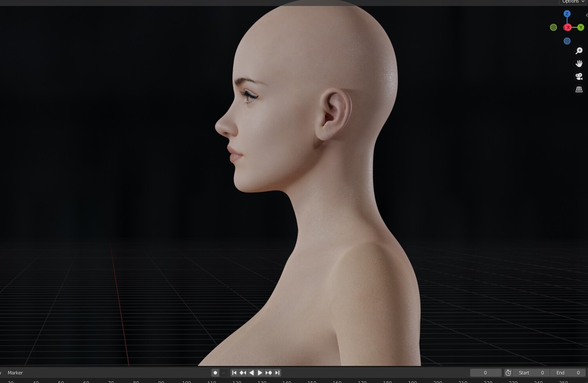
Task: Click the End frame field
Action: [x=568, y=373]
